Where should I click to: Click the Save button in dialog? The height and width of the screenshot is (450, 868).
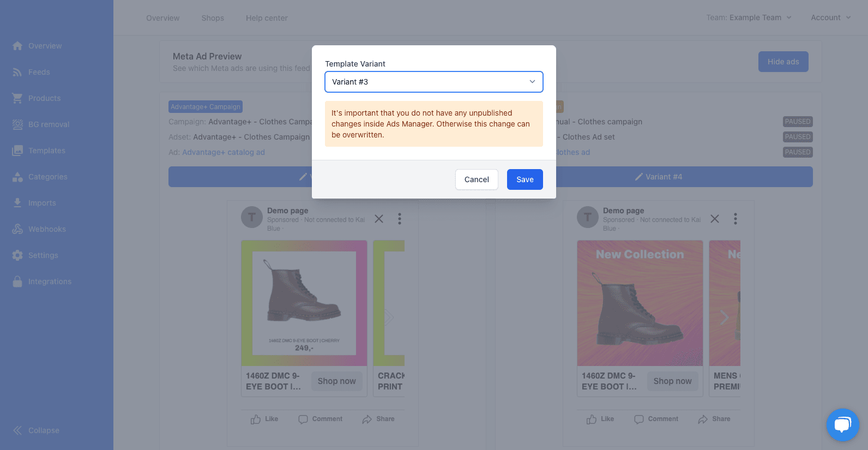525,179
